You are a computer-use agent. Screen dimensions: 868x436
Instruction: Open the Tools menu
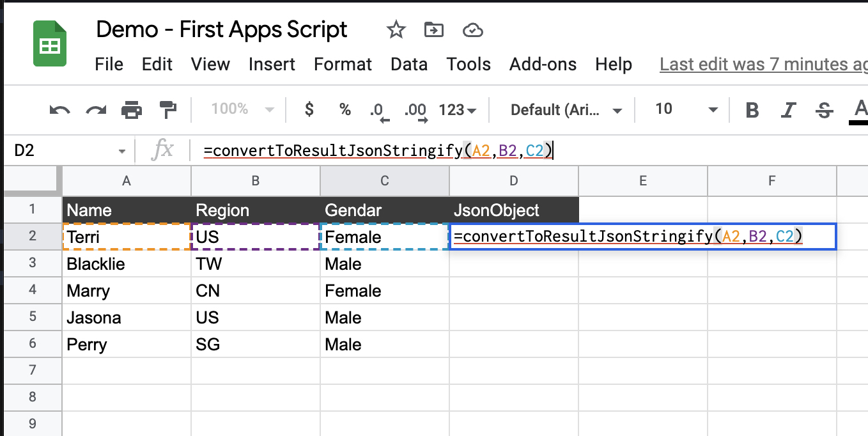tap(469, 65)
